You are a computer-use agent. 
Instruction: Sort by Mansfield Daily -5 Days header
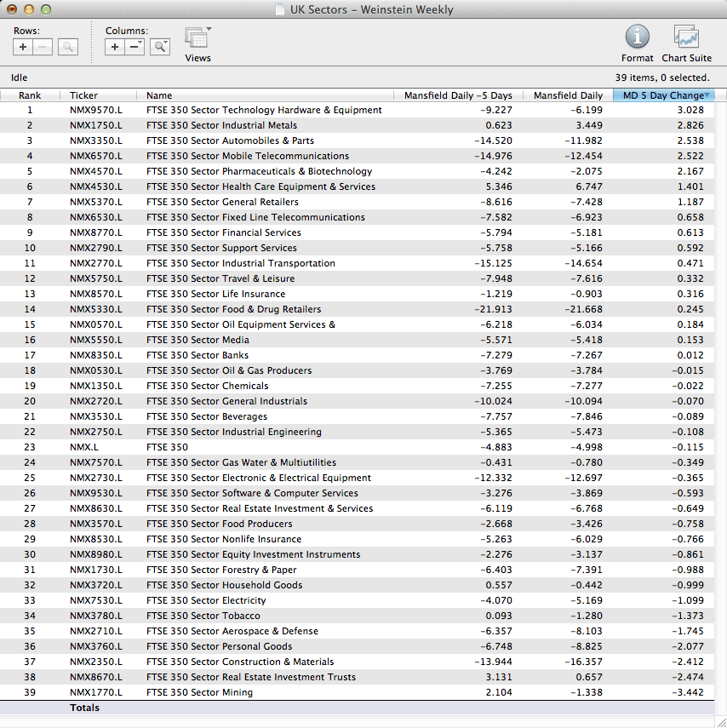click(457, 95)
